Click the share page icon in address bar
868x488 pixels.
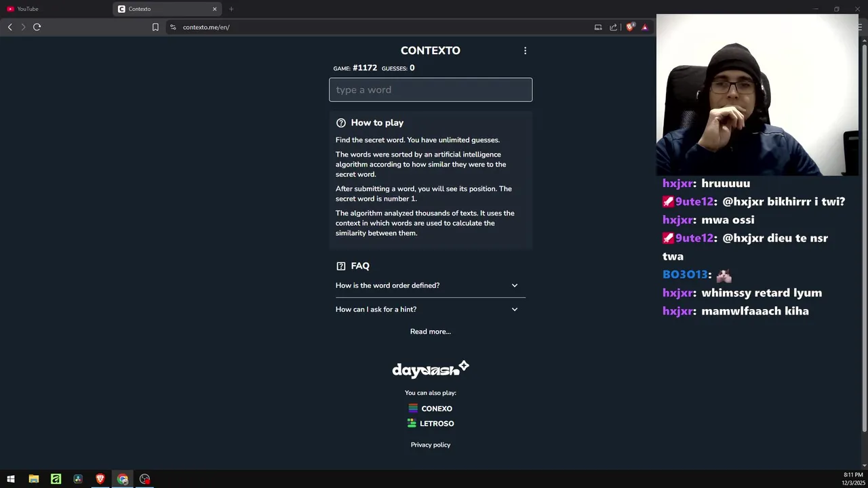(614, 27)
